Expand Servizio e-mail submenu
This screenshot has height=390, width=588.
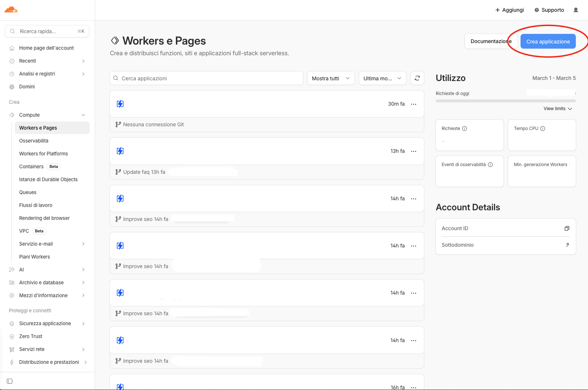click(83, 244)
